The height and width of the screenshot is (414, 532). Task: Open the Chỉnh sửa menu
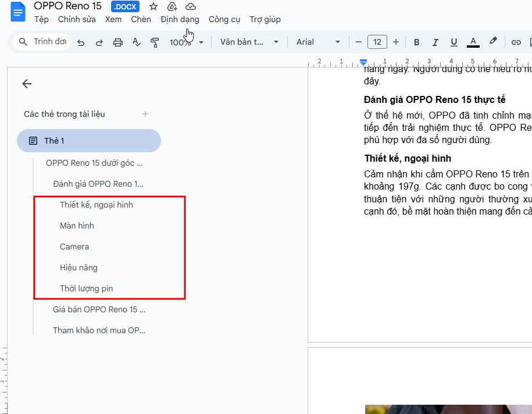pos(77,19)
